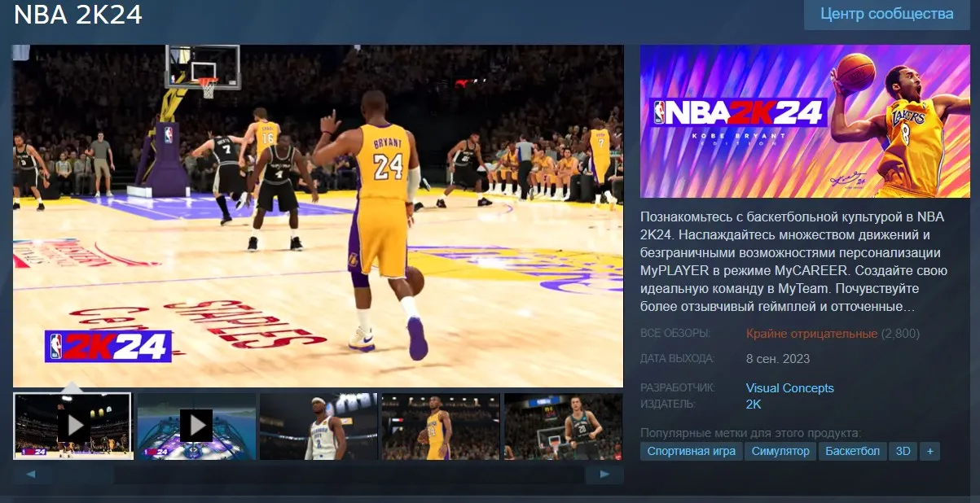Open the Крайне отрицательные reviews link
The image size is (980, 503).
tap(811, 334)
